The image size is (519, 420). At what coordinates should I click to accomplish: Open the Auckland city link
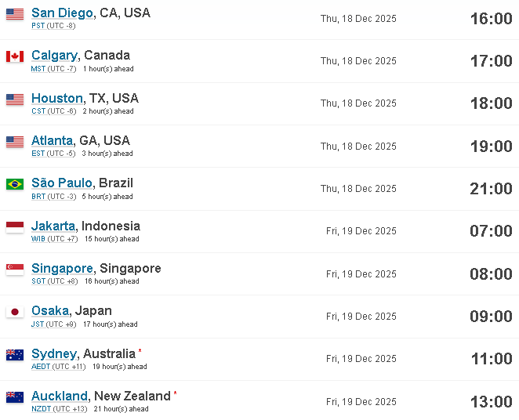tap(60, 396)
